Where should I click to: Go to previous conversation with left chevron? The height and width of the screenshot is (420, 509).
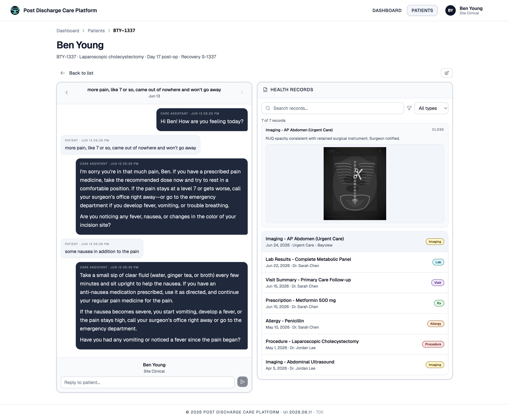(66, 93)
